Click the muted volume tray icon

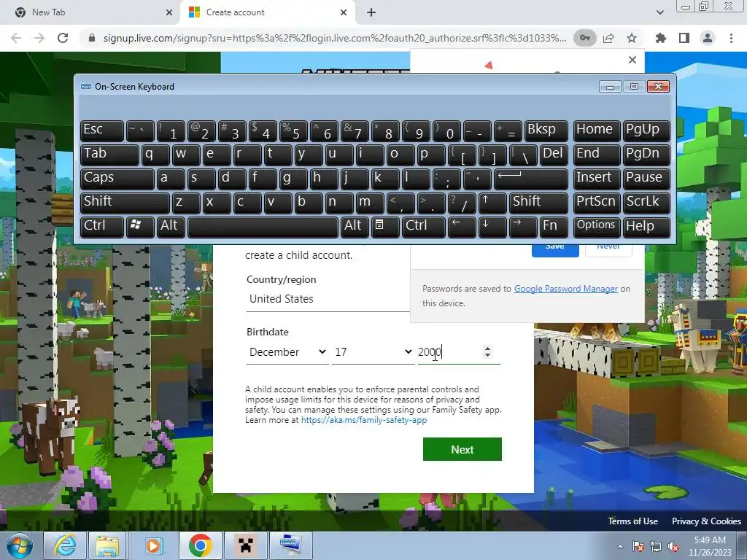click(673, 546)
